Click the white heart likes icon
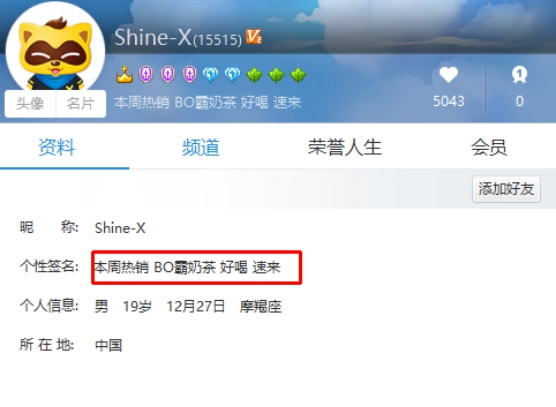The width and height of the screenshot is (556, 407). (449, 75)
